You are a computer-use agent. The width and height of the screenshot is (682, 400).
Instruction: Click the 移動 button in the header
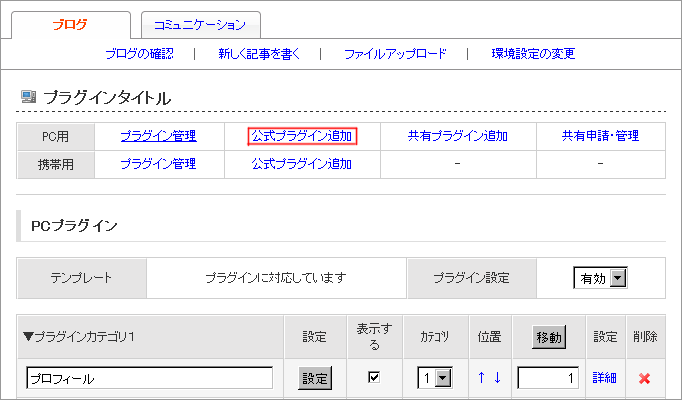click(x=549, y=337)
